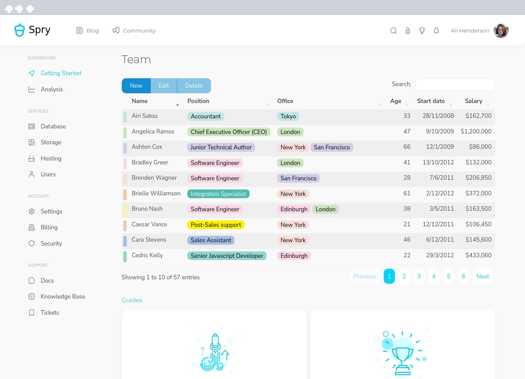Focus the table Search field
525x379 pixels.
455,84
